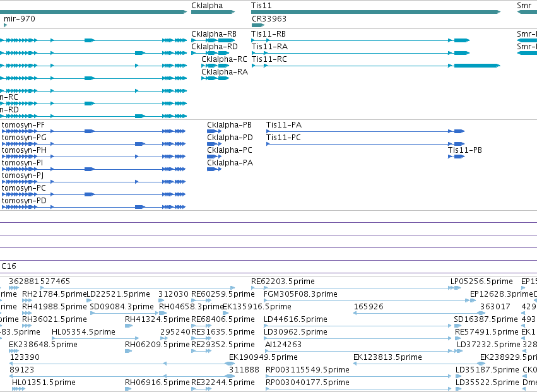The image size is (537, 392).
Task: Click the tomosyn-PF protein feature
Action: (93, 131)
